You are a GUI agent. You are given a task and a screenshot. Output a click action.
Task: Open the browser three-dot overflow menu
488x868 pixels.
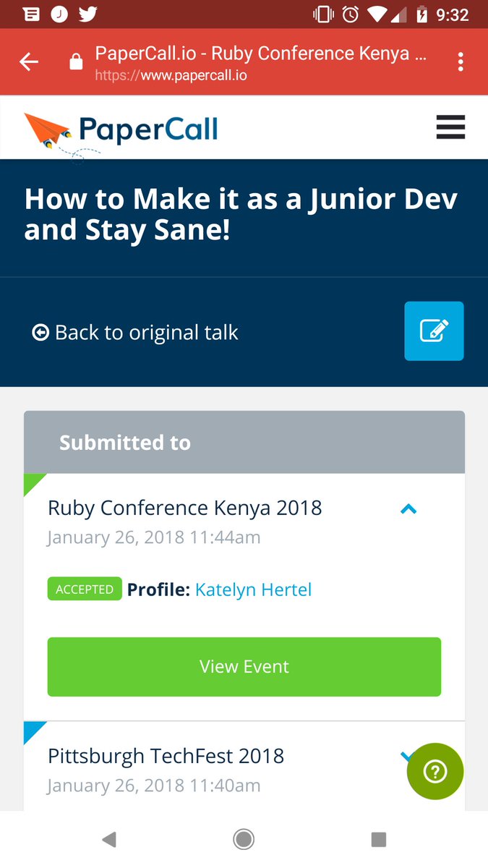click(461, 62)
